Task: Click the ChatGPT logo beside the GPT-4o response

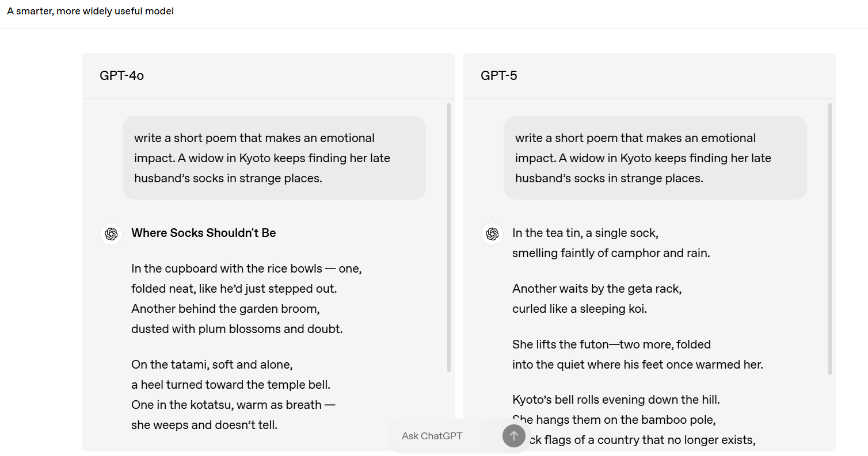Action: (111, 234)
